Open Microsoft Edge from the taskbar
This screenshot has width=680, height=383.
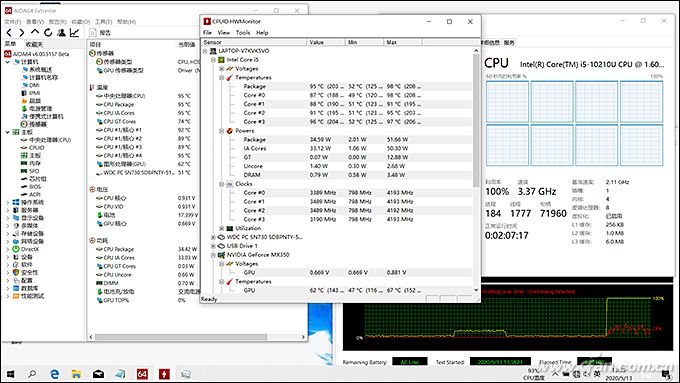(55, 373)
